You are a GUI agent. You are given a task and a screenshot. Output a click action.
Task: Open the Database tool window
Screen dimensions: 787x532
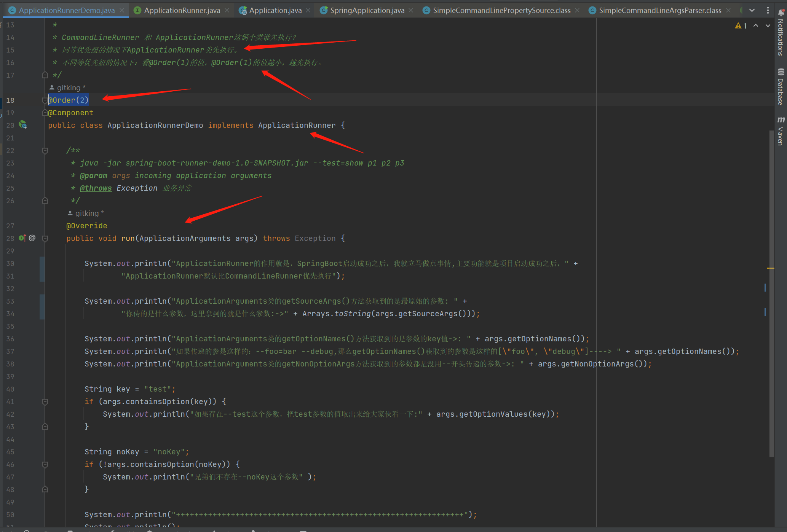(781, 87)
